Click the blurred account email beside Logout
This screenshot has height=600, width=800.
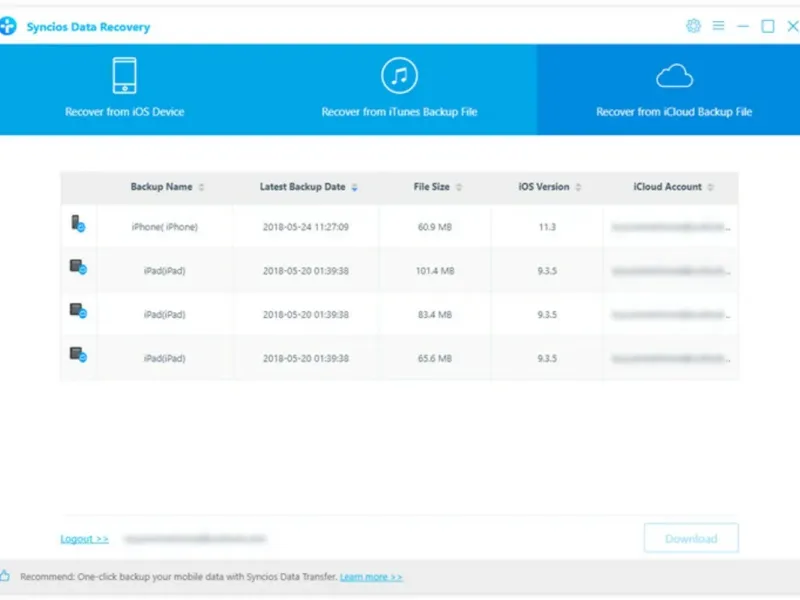(195, 539)
